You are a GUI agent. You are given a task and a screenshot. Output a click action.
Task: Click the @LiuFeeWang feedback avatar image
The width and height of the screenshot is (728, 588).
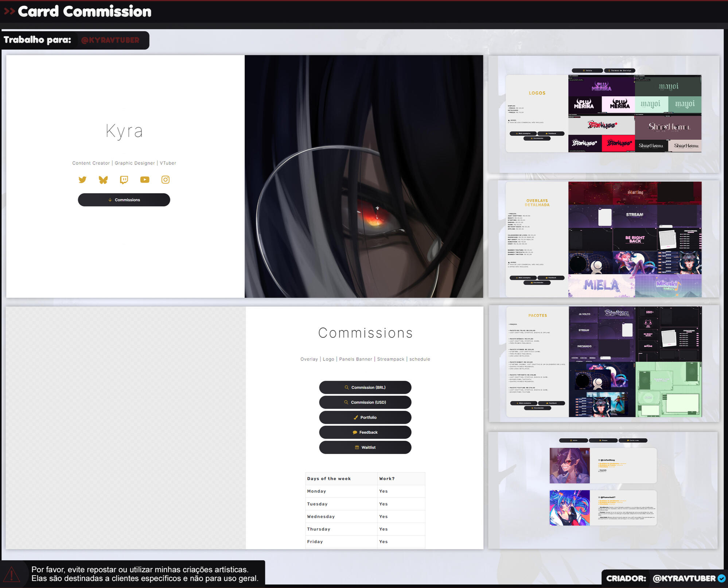(x=569, y=465)
